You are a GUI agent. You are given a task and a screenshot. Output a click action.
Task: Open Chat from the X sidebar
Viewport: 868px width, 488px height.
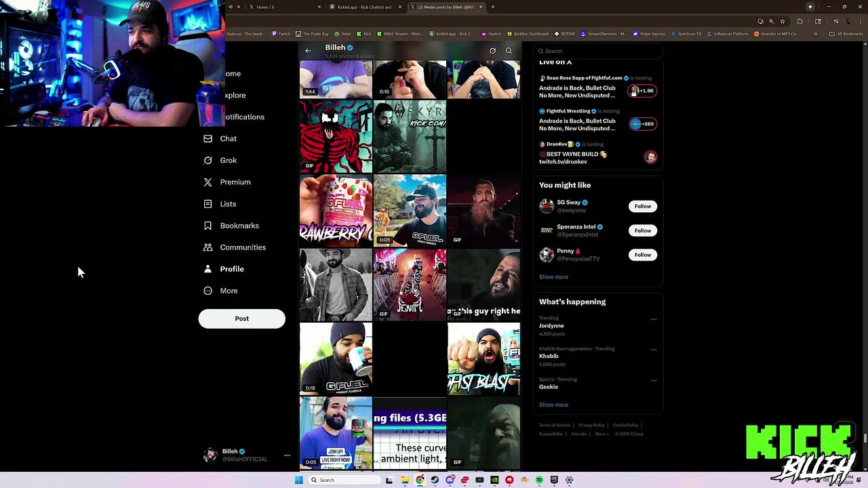(220, 139)
